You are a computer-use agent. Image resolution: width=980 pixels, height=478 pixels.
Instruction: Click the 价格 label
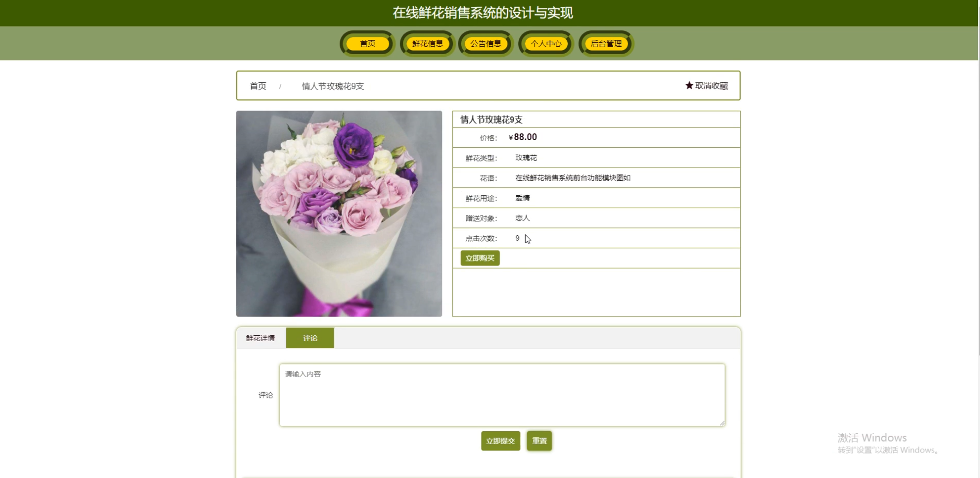coord(488,138)
